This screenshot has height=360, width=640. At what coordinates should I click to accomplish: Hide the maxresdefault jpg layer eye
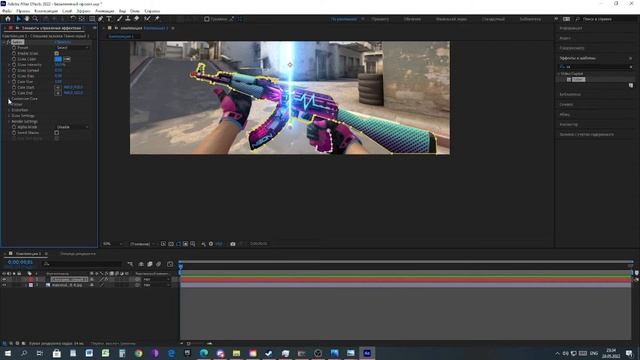click(x=4, y=285)
